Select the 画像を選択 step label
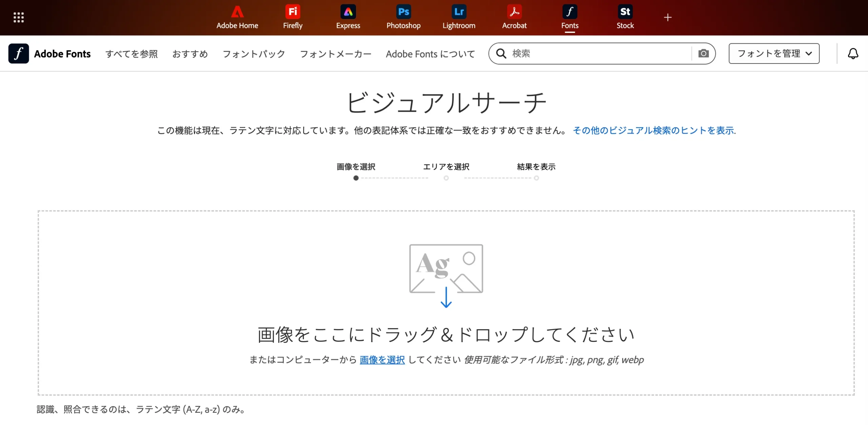868x425 pixels. pyautogui.click(x=356, y=167)
